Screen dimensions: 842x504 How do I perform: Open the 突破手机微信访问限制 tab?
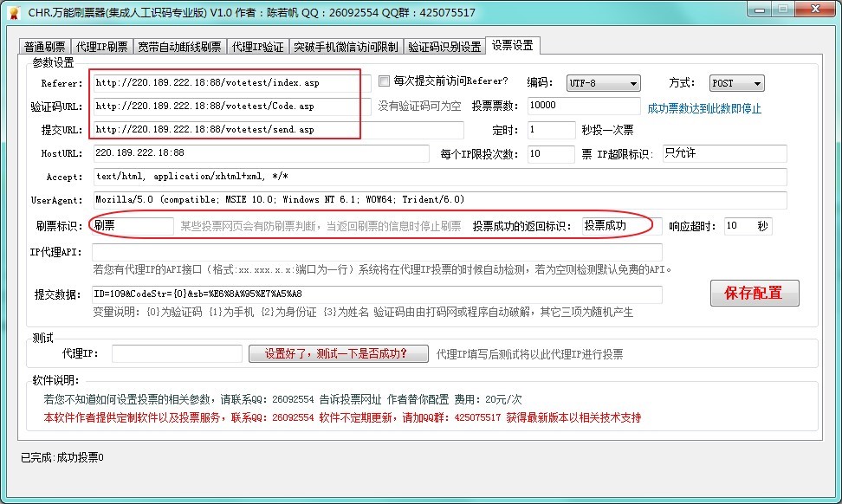pyautogui.click(x=346, y=47)
